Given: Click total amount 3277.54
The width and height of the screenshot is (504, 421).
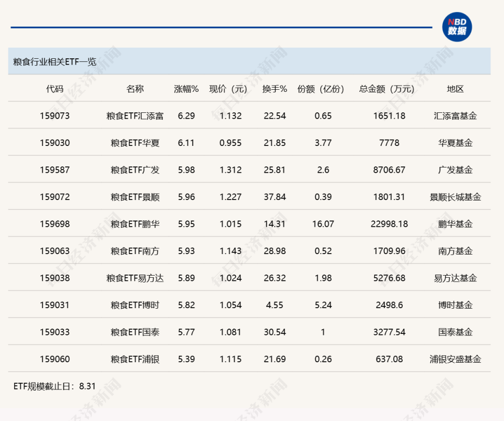Looking at the screenshot, I should [x=389, y=332].
